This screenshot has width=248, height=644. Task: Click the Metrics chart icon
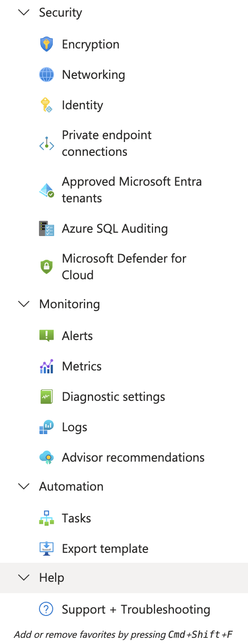(x=47, y=367)
